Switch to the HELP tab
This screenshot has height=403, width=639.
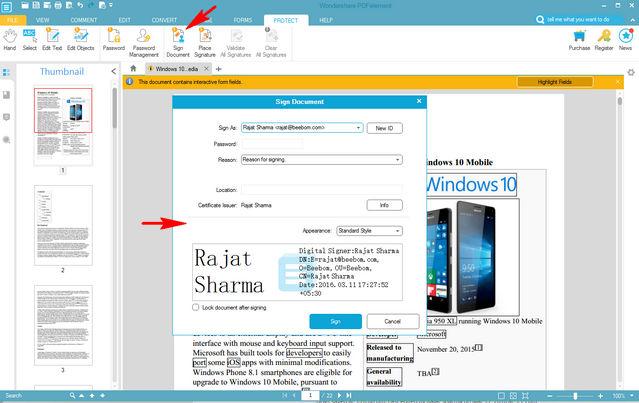click(x=326, y=20)
